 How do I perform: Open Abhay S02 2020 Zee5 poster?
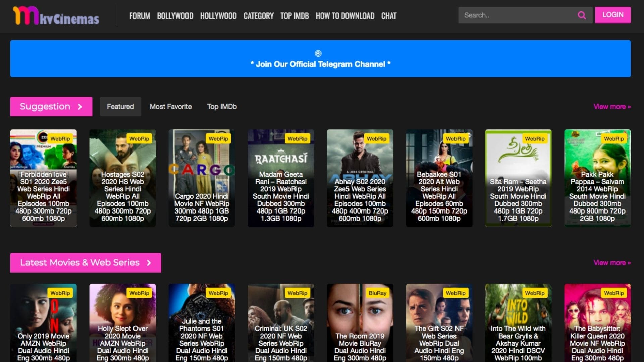point(360,178)
